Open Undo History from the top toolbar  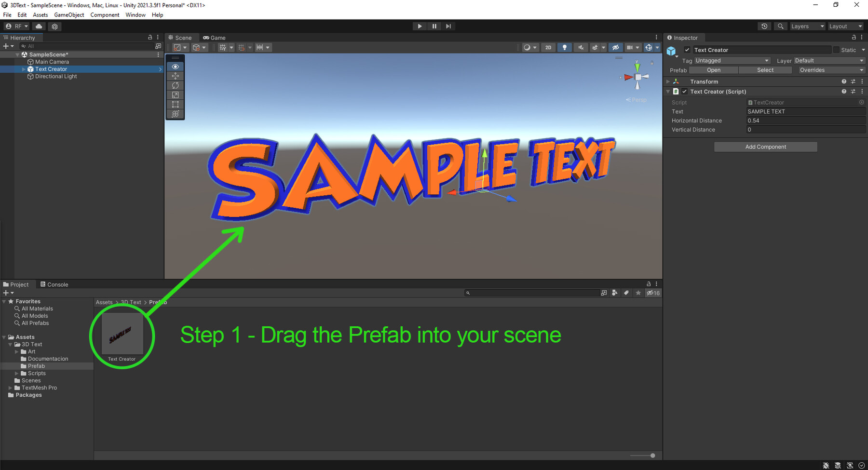[764, 27]
